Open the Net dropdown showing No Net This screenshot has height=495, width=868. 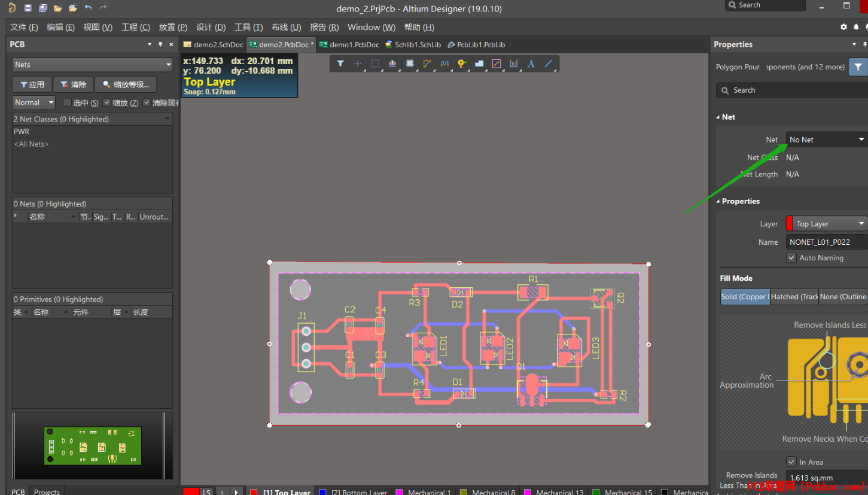[x=827, y=139]
